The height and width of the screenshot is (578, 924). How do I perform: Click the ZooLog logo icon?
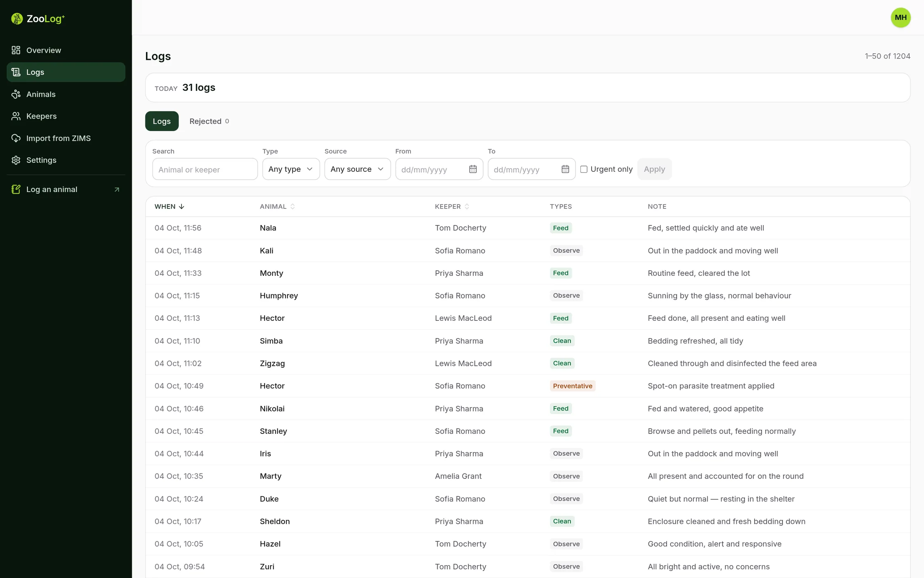pos(17,19)
